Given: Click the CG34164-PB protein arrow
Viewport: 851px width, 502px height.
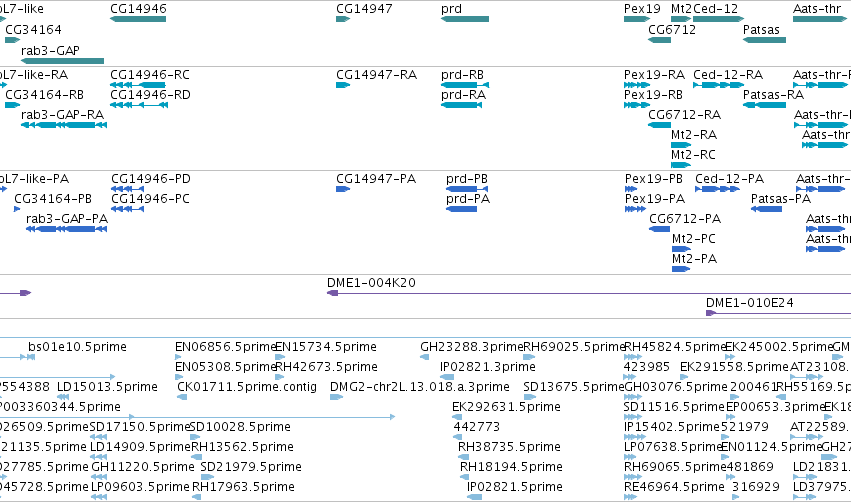Looking at the screenshot, I should coord(17,209).
